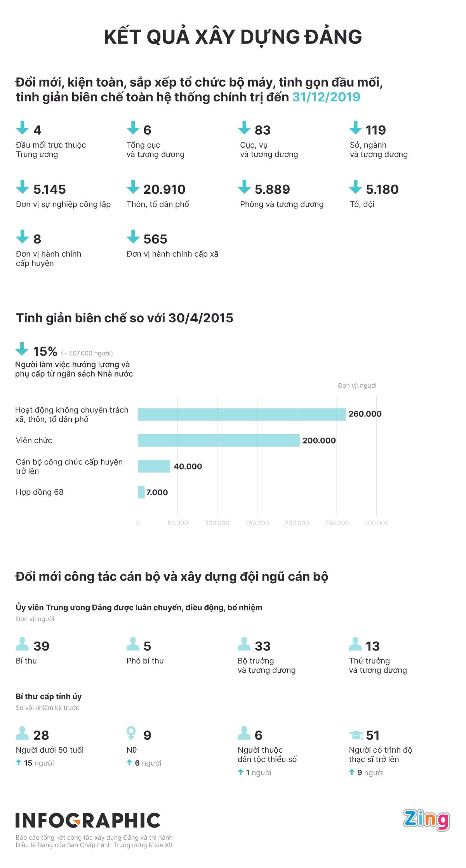The height and width of the screenshot is (868, 466).
Task: Click the person icon beside 13 Thứ trưởng
Action: pos(355,644)
